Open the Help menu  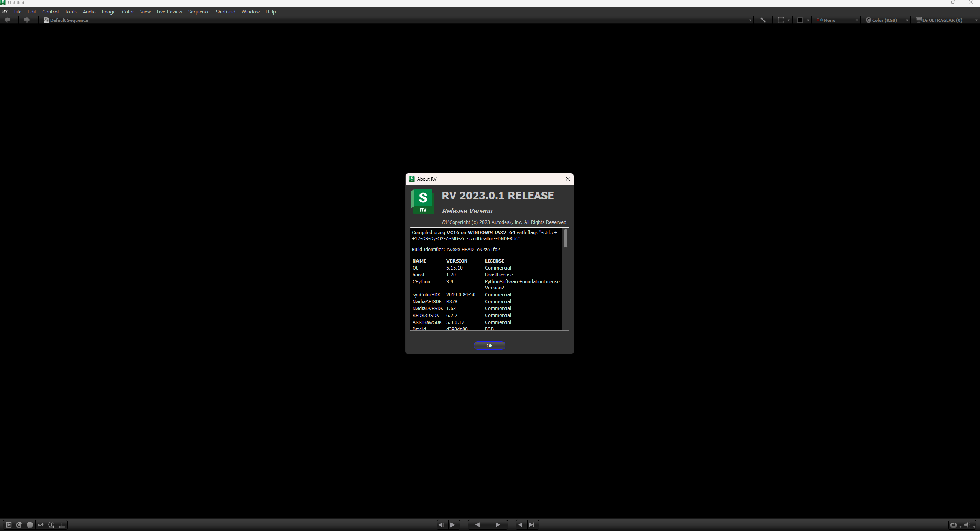(x=271, y=12)
